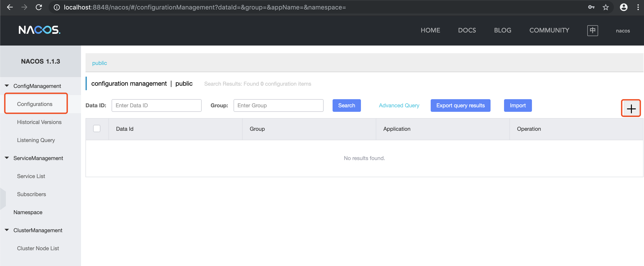The width and height of the screenshot is (644, 266).
Task: Click the Enter Data ID field
Action: click(156, 105)
